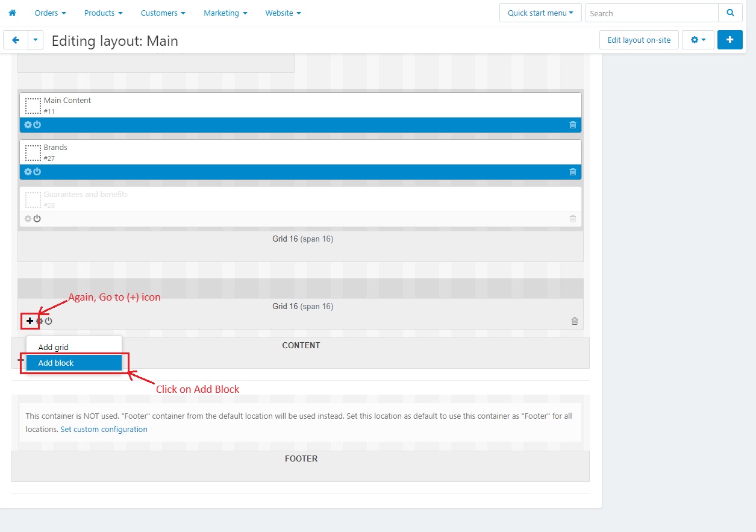Click the #27 block ID text
Image resolution: width=756 pixels, height=532 pixels.
coord(49,158)
